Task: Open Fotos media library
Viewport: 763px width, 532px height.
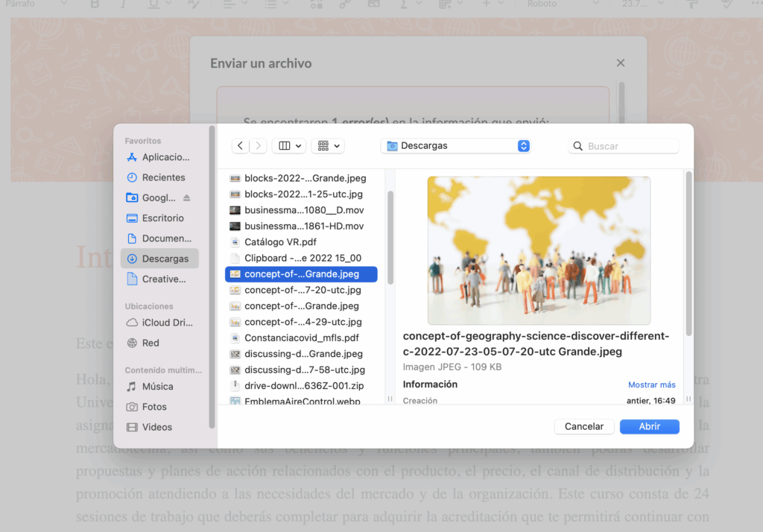Action: point(154,407)
